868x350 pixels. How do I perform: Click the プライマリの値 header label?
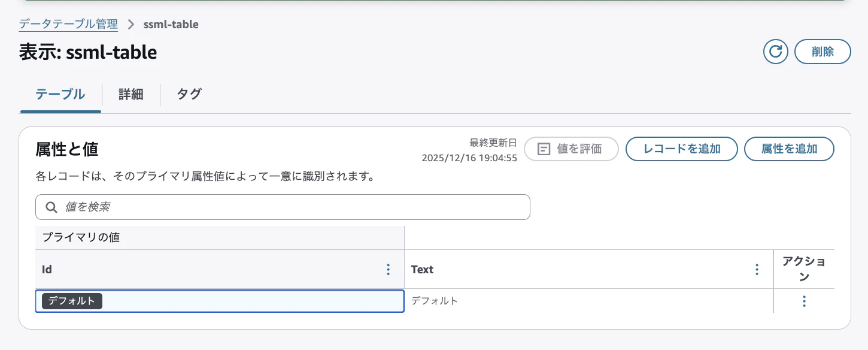tap(81, 237)
